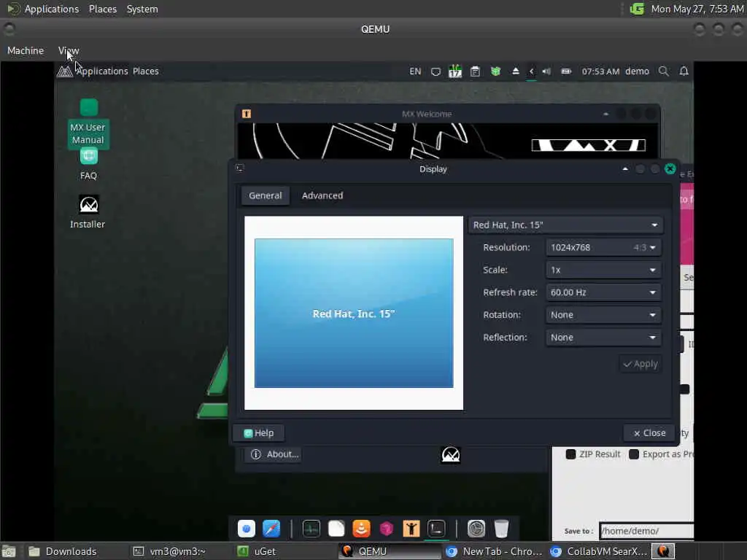The image size is (747, 560).
Task: Open the first white dock icon
Action: point(247,529)
